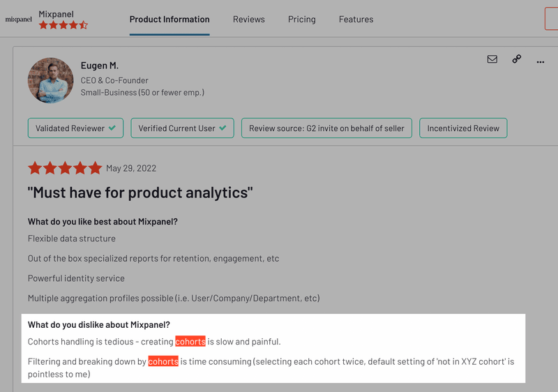Click heading 'What do you like best about Mixpanel?'

[103, 222]
